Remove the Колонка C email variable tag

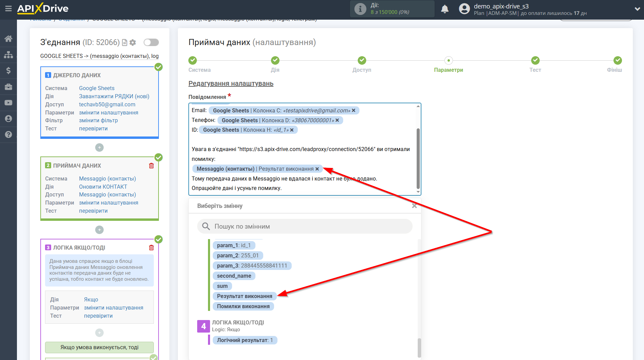[354, 110]
